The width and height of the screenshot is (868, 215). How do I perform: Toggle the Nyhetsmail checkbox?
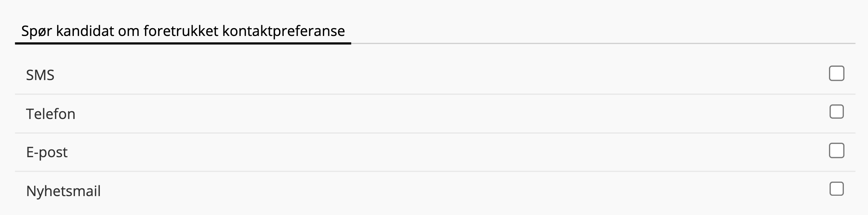836,189
